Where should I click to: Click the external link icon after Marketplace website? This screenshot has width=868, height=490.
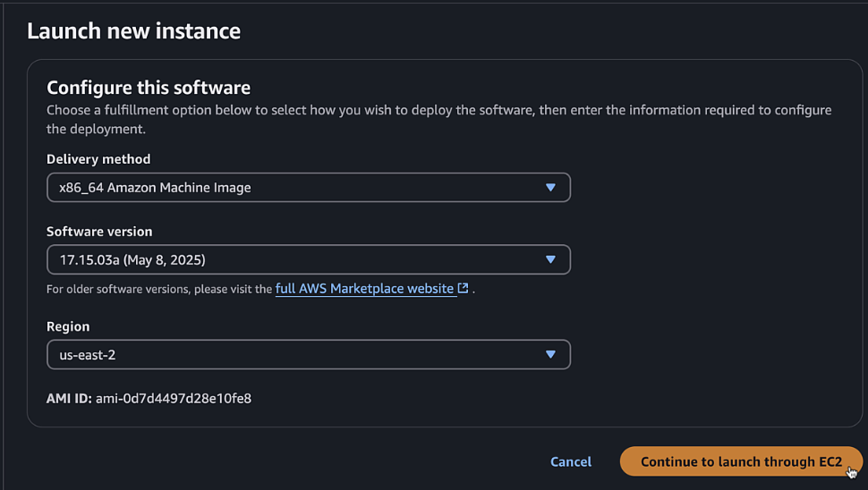(x=464, y=288)
